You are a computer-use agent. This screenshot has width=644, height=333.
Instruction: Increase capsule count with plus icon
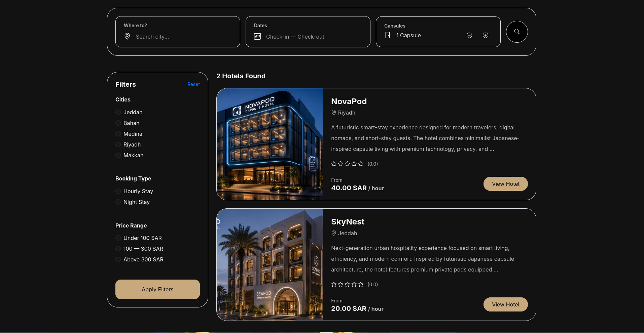486,35
